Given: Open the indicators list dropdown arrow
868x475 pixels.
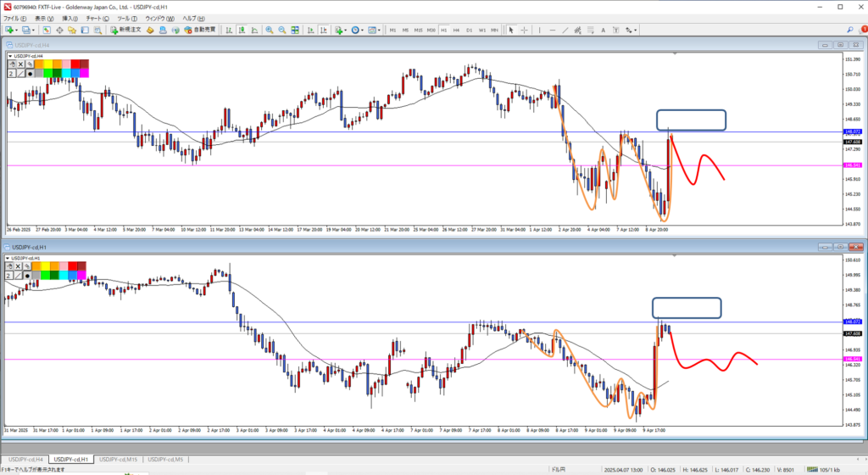Looking at the screenshot, I should pos(346,30).
